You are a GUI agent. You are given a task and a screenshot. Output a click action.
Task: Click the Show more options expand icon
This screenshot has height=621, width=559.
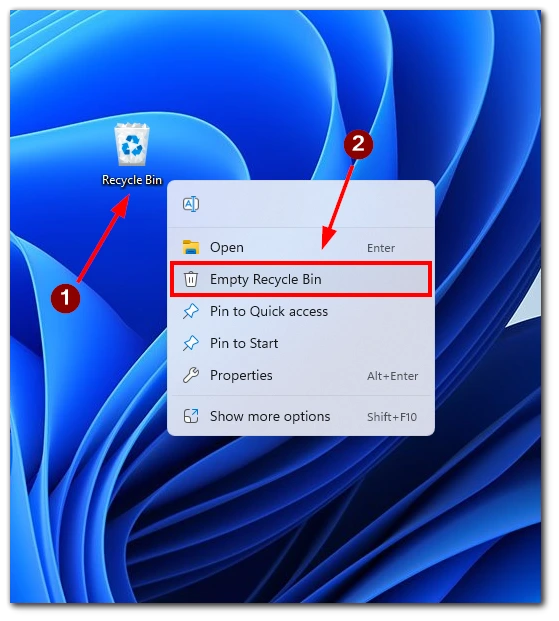[191, 416]
